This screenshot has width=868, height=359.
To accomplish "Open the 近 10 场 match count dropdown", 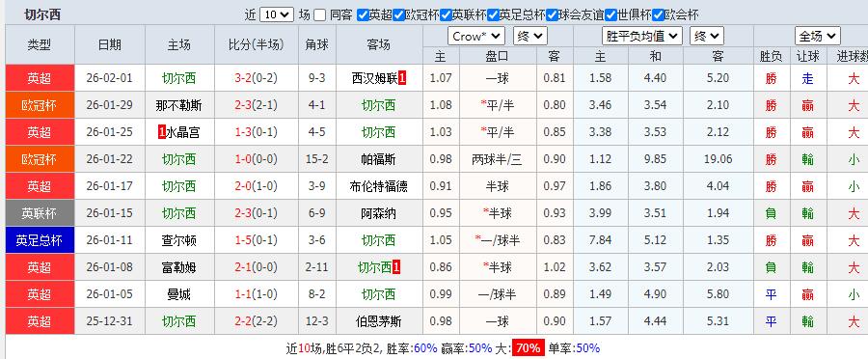I will [276, 15].
